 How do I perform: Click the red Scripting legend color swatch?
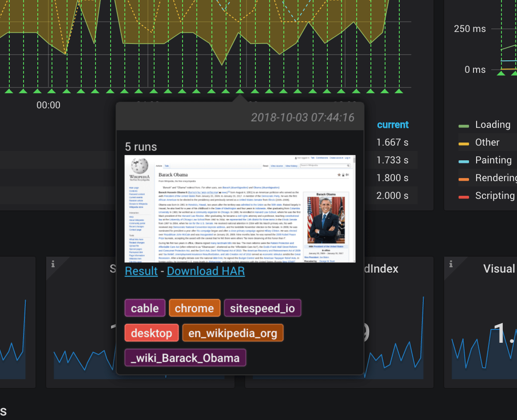click(x=464, y=197)
